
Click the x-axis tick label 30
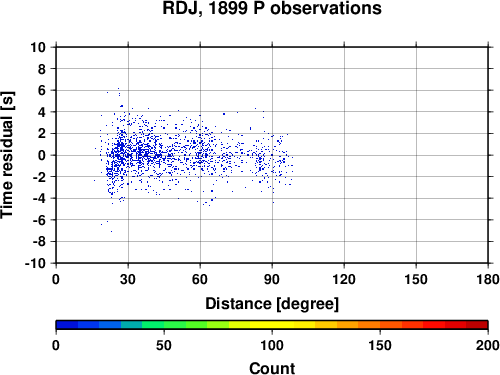[x=128, y=279]
